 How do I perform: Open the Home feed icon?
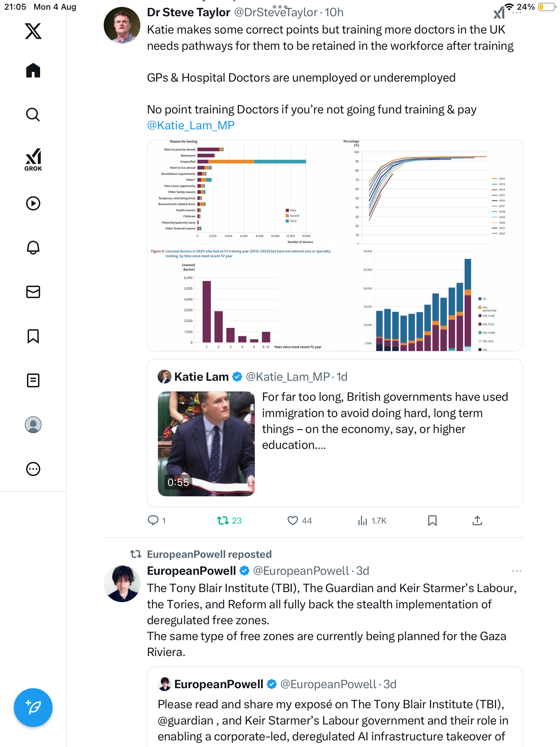click(x=33, y=71)
